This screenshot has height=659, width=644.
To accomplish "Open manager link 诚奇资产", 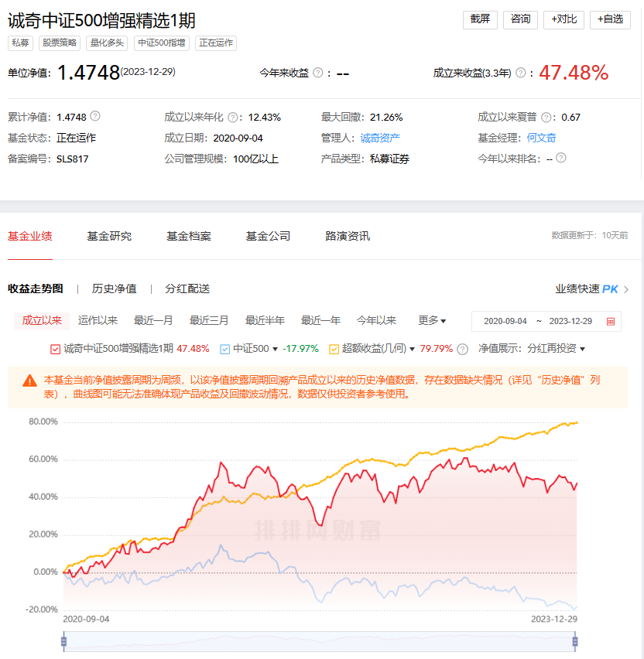I will pos(380,138).
